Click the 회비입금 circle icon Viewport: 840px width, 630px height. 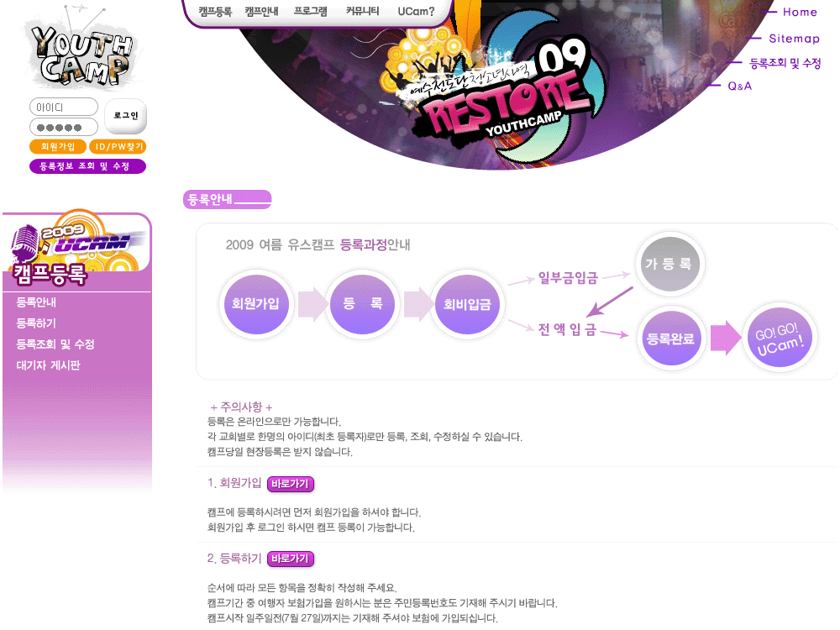(467, 304)
